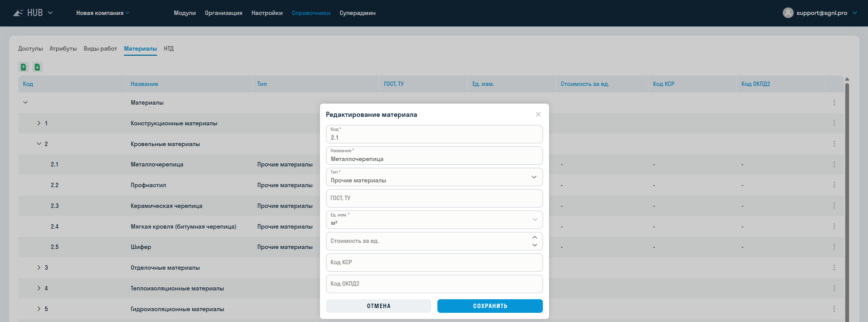Viewport: 868px width, 322px height.
Task: Open the Новая компания company selector
Action: (102, 13)
